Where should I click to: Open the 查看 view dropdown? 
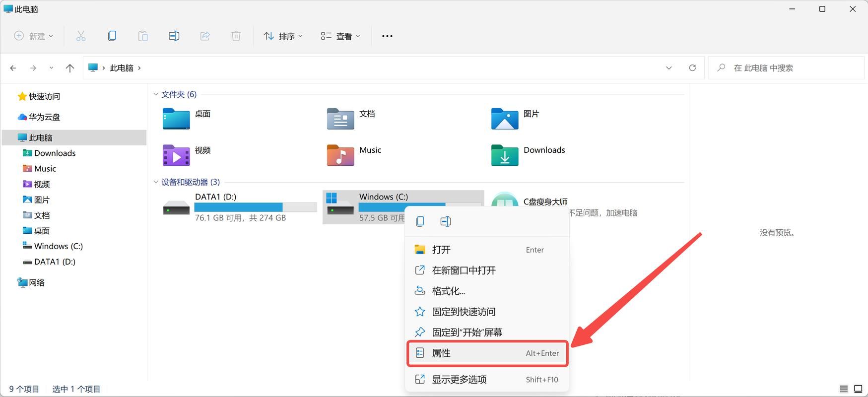(340, 36)
